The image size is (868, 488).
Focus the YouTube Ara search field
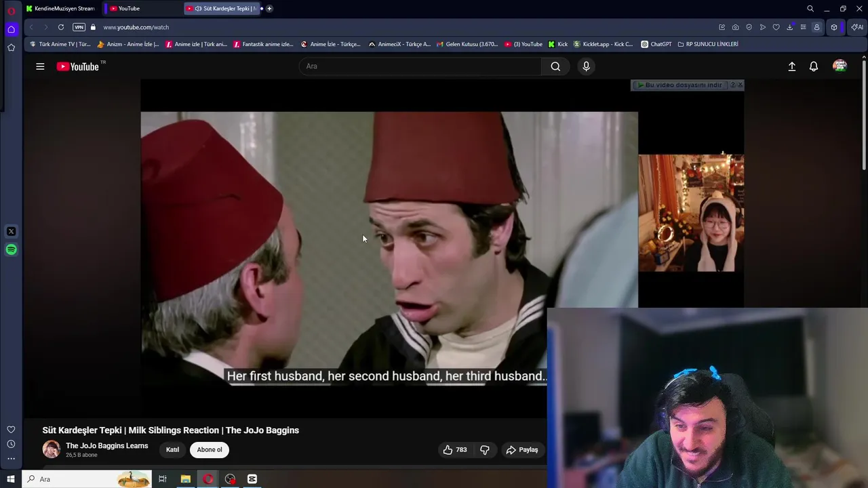pos(420,66)
